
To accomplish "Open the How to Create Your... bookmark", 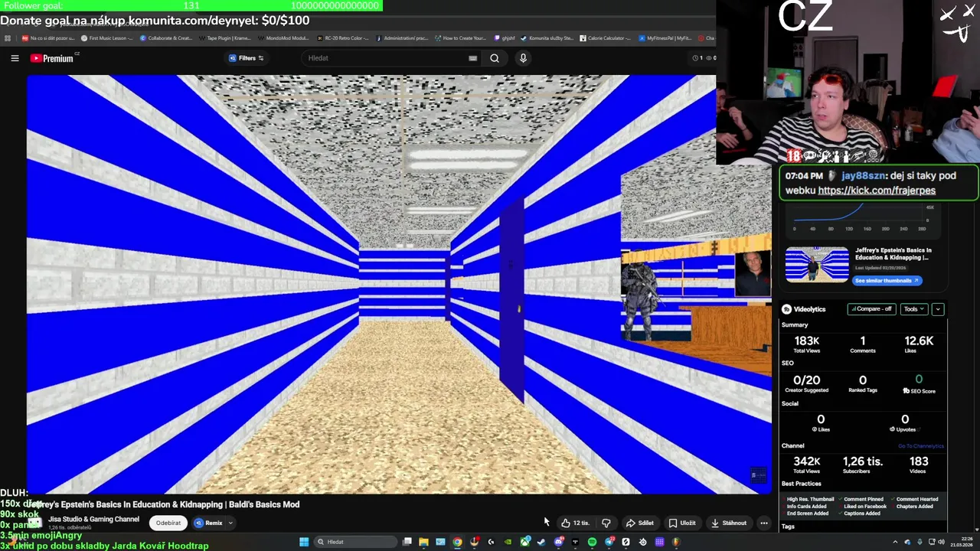I will coord(460,37).
